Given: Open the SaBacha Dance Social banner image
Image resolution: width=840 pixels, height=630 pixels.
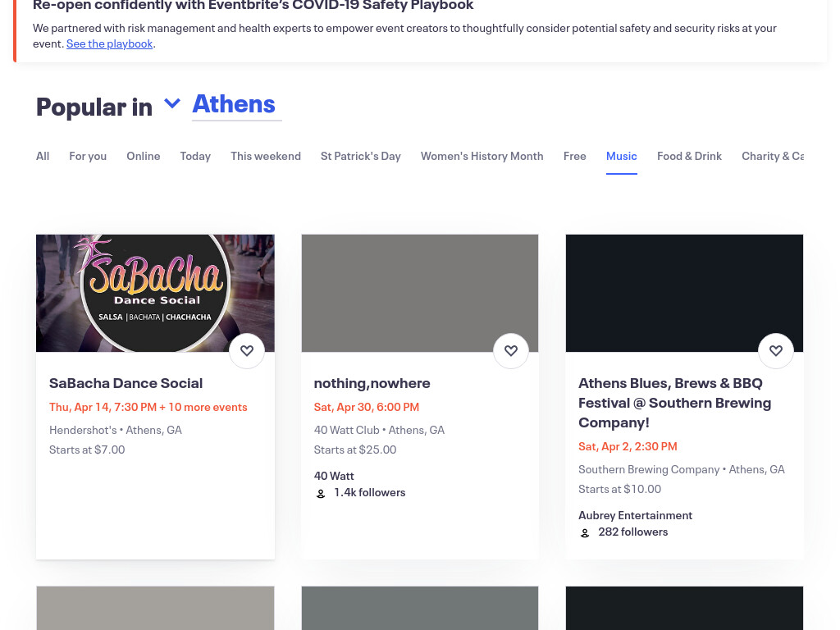Looking at the screenshot, I should point(155,293).
